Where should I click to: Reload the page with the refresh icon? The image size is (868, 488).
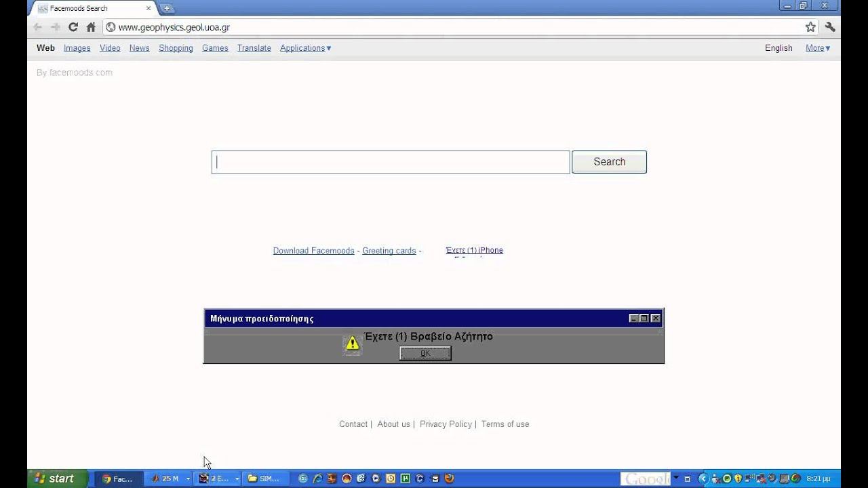[73, 27]
